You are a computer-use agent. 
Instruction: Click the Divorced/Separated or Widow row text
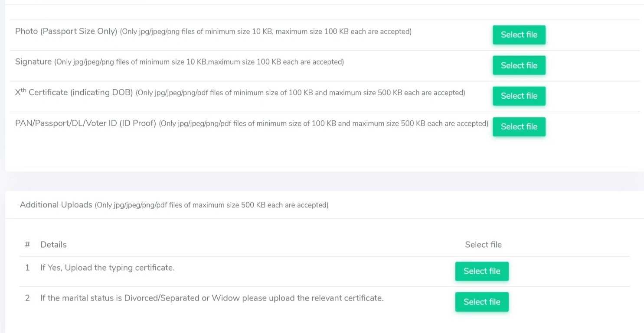212,298
